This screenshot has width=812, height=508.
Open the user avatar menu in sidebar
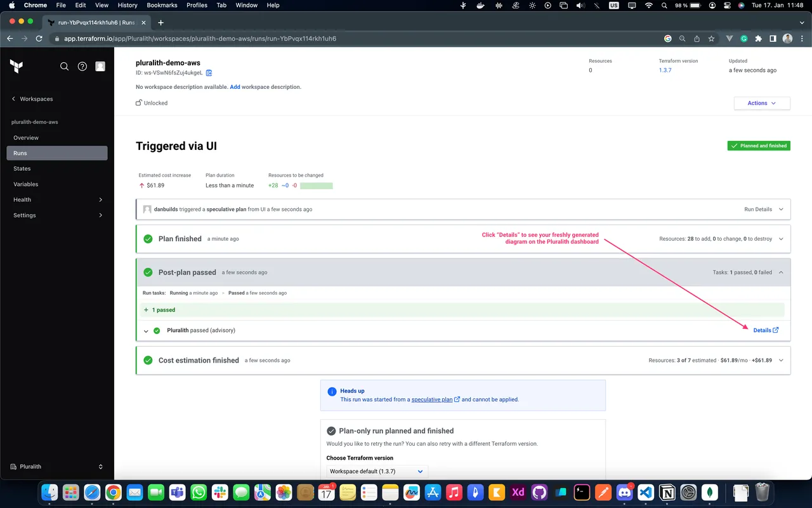point(100,66)
